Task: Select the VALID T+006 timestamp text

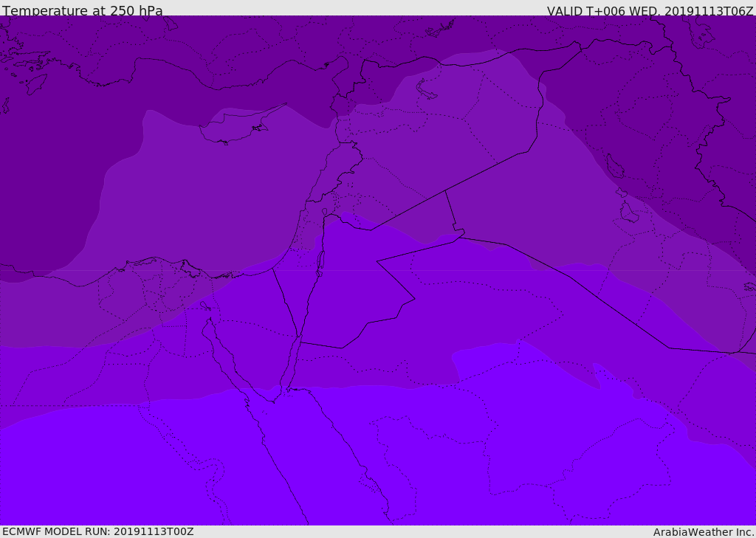Action: click(x=650, y=11)
